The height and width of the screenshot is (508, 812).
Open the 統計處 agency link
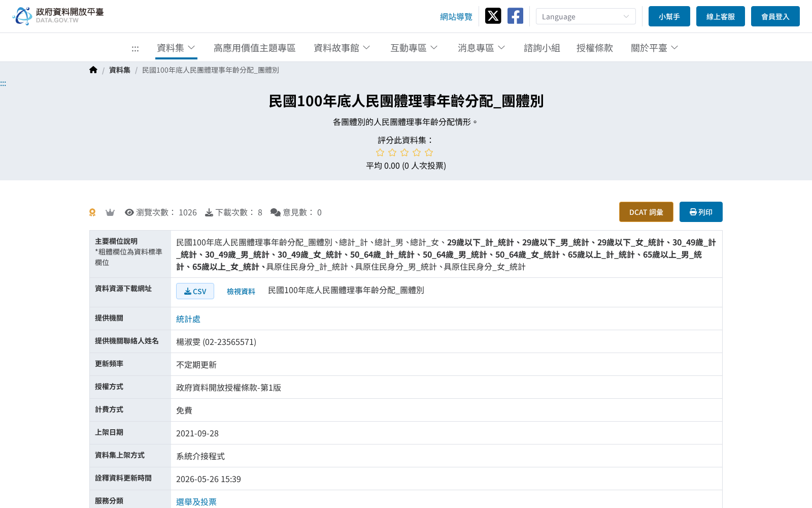[x=188, y=319]
